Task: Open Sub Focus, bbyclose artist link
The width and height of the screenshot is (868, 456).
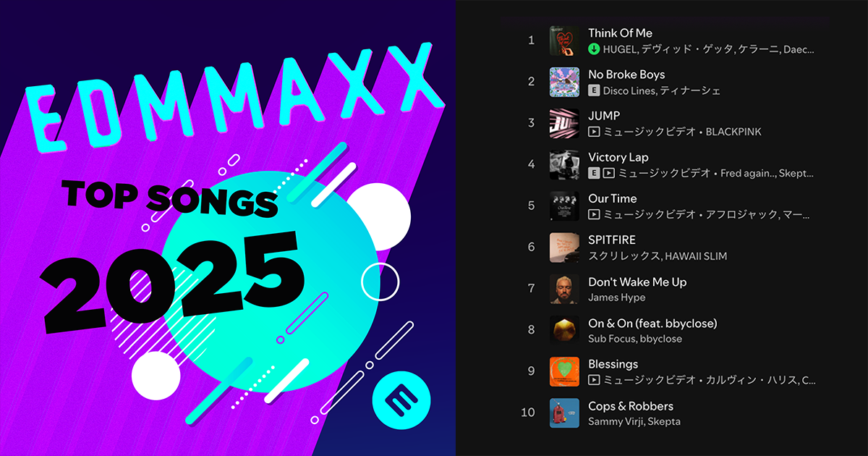Action: (x=635, y=339)
